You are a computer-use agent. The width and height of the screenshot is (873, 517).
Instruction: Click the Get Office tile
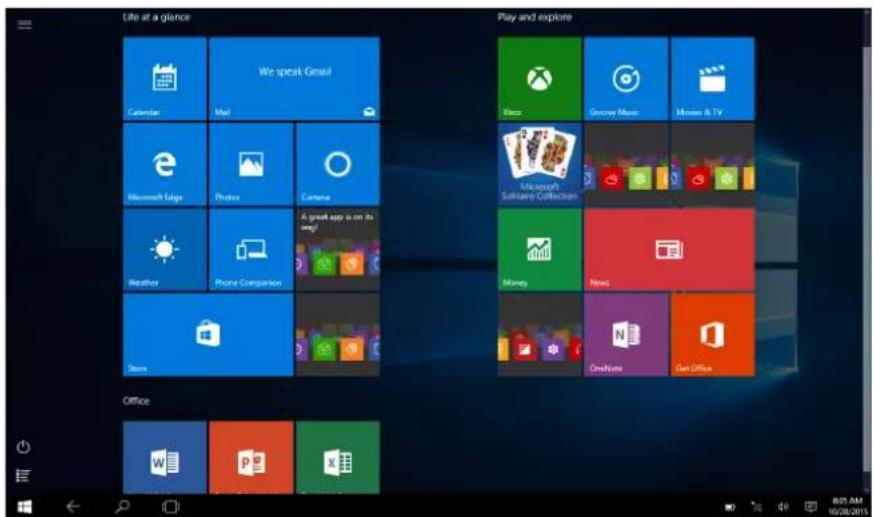(x=712, y=335)
